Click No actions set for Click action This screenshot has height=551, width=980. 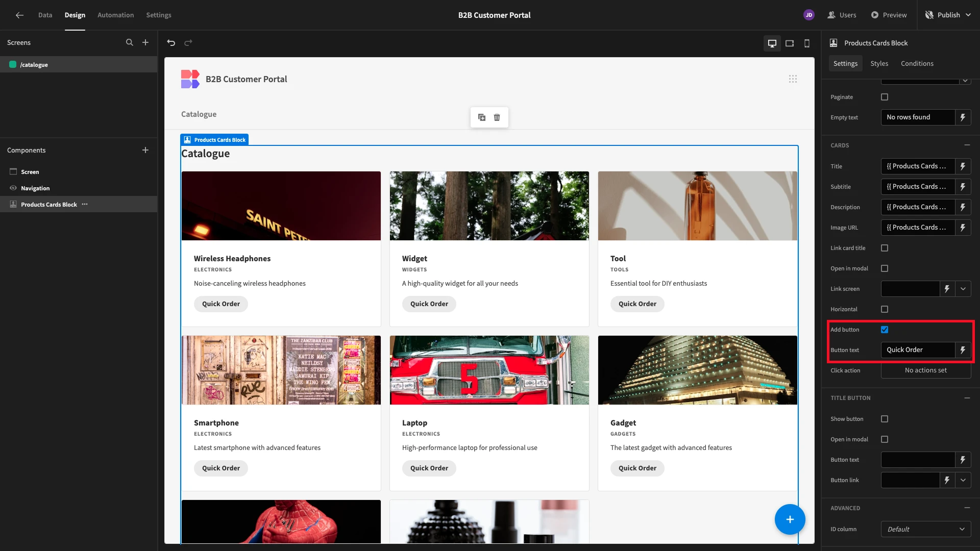point(926,370)
